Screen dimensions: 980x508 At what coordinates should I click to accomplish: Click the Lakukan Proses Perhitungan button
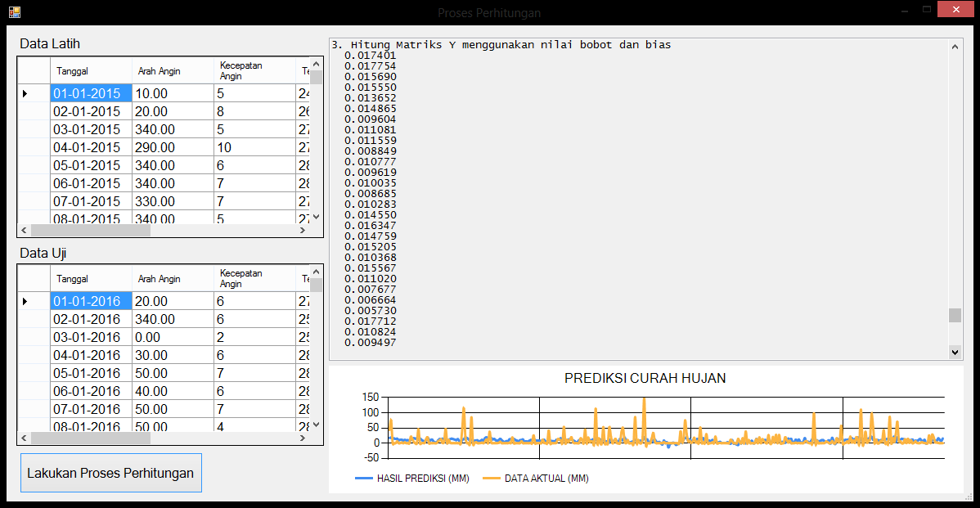pyautogui.click(x=110, y=473)
